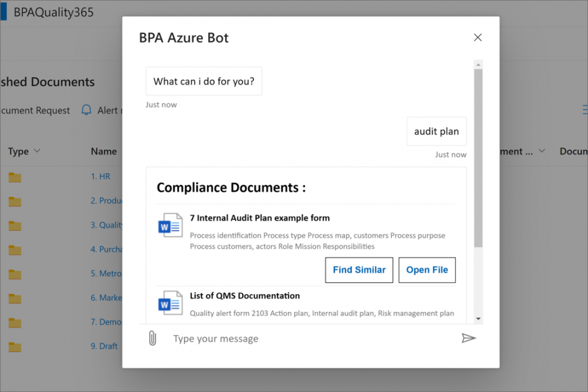
Task: Expand the Type column sort dropdown
Action: coord(37,151)
